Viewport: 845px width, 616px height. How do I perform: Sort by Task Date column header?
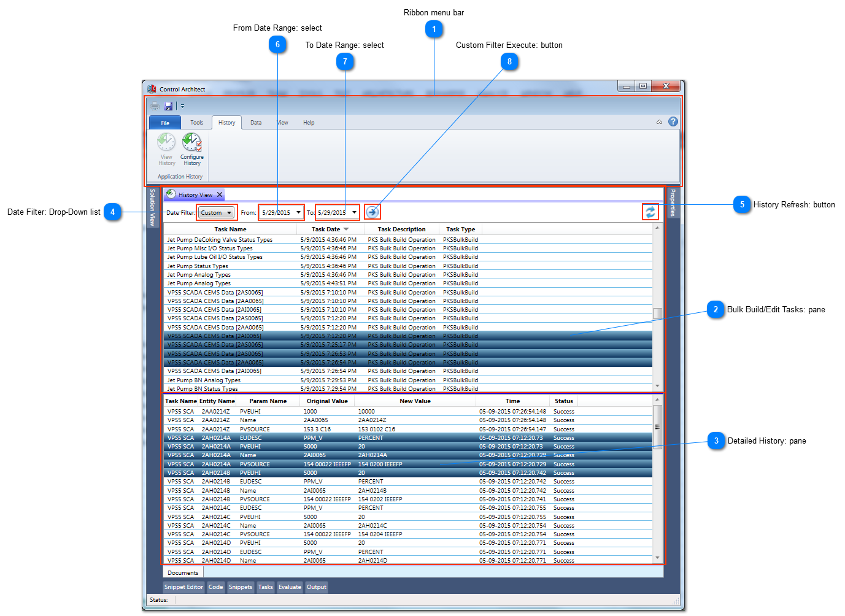tap(330, 229)
